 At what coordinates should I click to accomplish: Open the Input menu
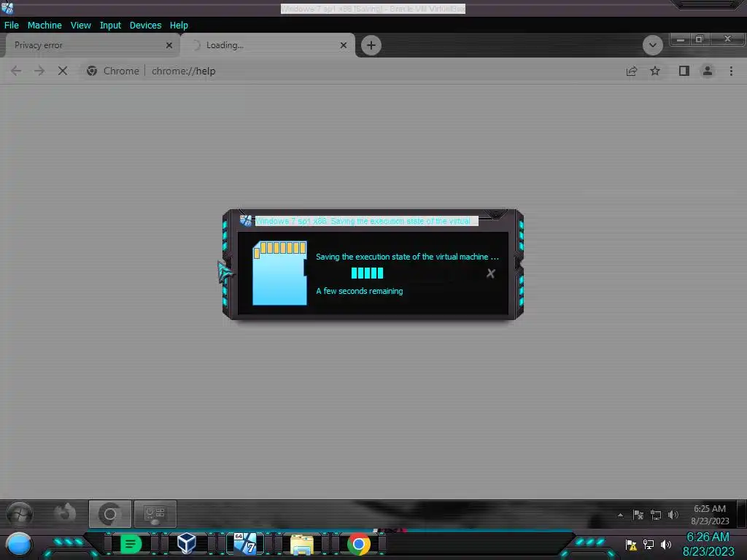110,26
